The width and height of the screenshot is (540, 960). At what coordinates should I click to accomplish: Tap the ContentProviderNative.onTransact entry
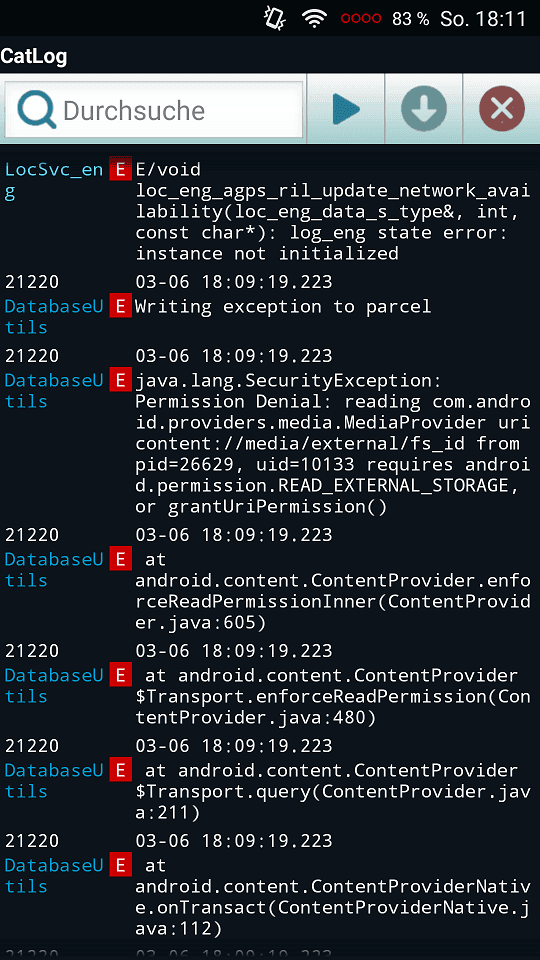(x=332, y=897)
